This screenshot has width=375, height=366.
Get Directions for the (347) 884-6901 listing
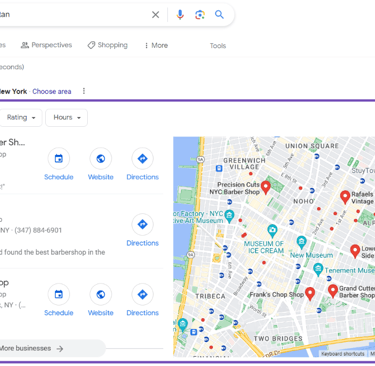click(143, 224)
